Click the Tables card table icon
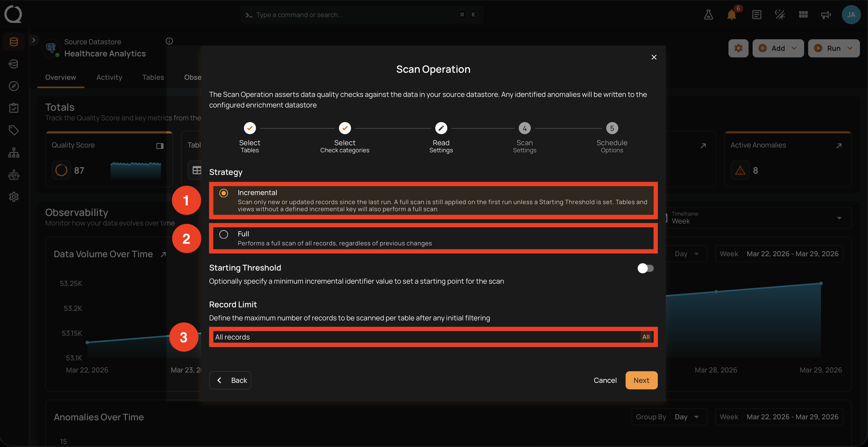 pos(197,170)
